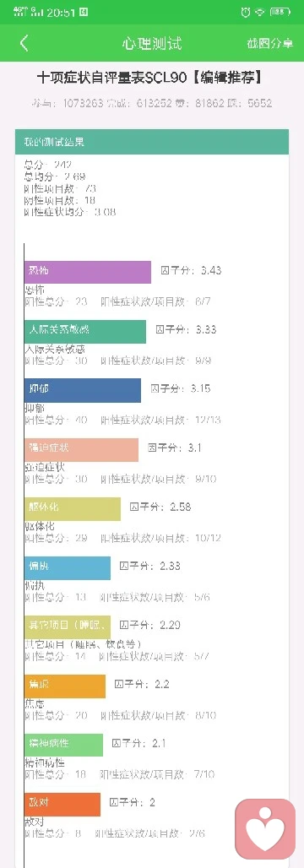Screen dimensions: 304x868
Task: Select the purple 恐怖 bar
Action: click(x=88, y=271)
